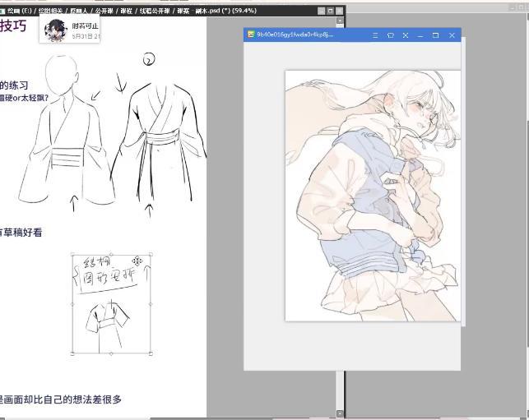This screenshot has width=529, height=420.
Task: Click the anime girl reference illustration
Action: click(x=373, y=196)
